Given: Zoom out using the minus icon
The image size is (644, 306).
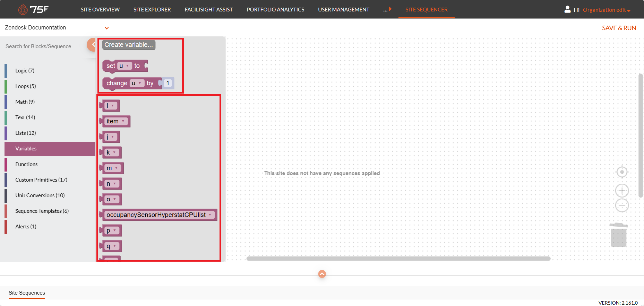Looking at the screenshot, I should pyautogui.click(x=622, y=206).
